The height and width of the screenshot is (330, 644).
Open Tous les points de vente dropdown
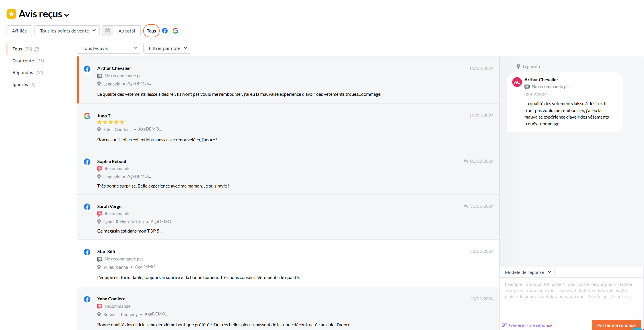point(67,31)
